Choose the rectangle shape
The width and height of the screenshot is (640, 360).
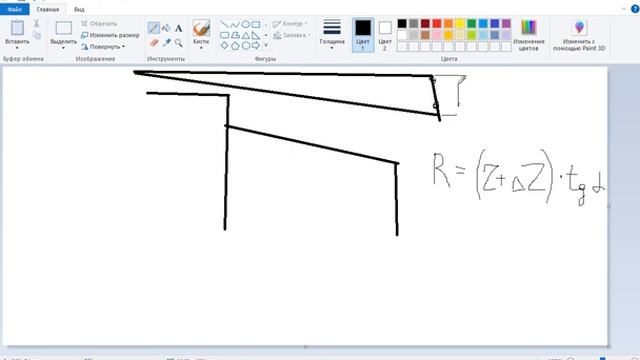(x=256, y=24)
